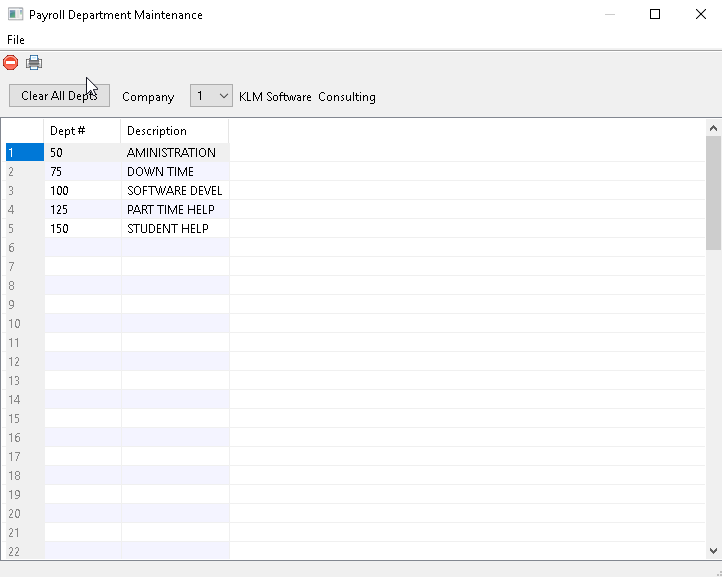Image resolution: width=722 pixels, height=577 pixels.
Task: Select row header 2
Action: (x=25, y=171)
